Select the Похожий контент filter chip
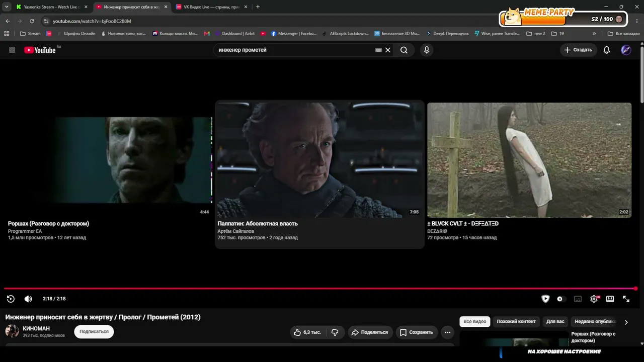 pos(516,322)
